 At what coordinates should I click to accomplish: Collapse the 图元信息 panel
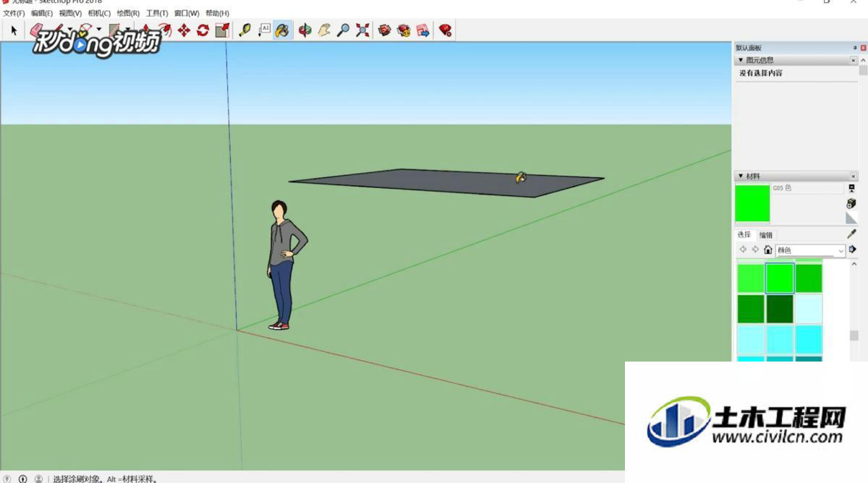(x=741, y=60)
